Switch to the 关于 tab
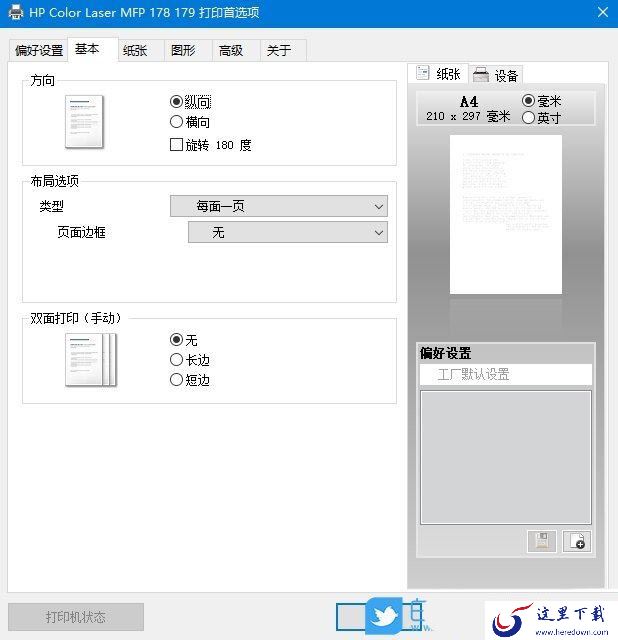Screen dimensions: 618x640 click(283, 51)
